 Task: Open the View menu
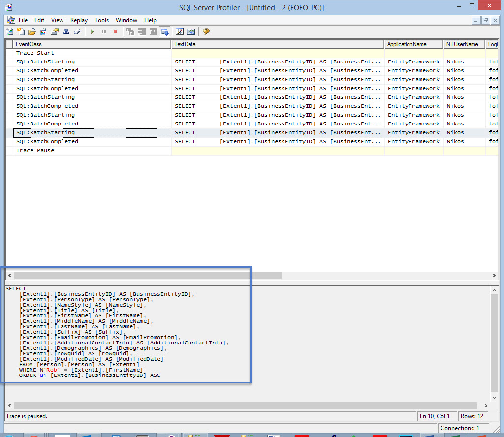pos(57,20)
